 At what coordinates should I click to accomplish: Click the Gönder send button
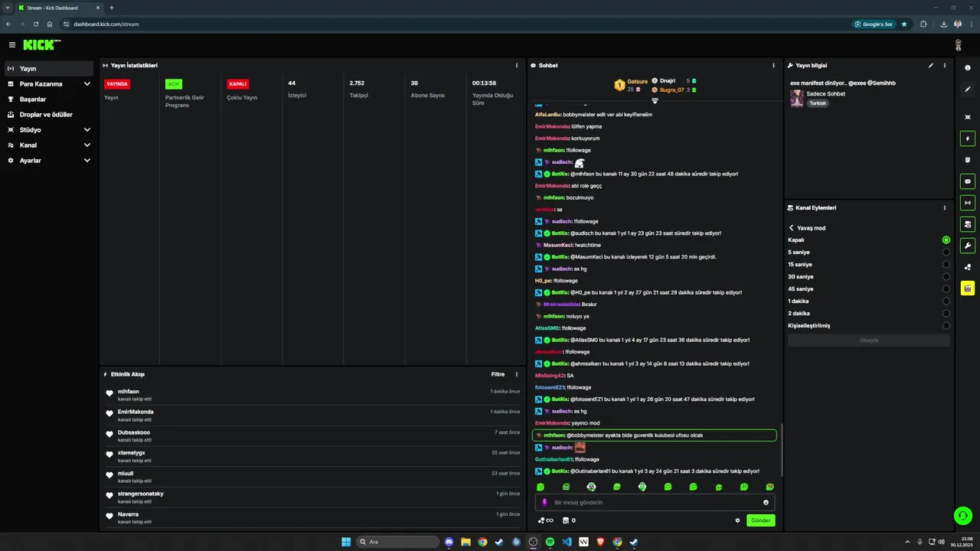point(760,520)
